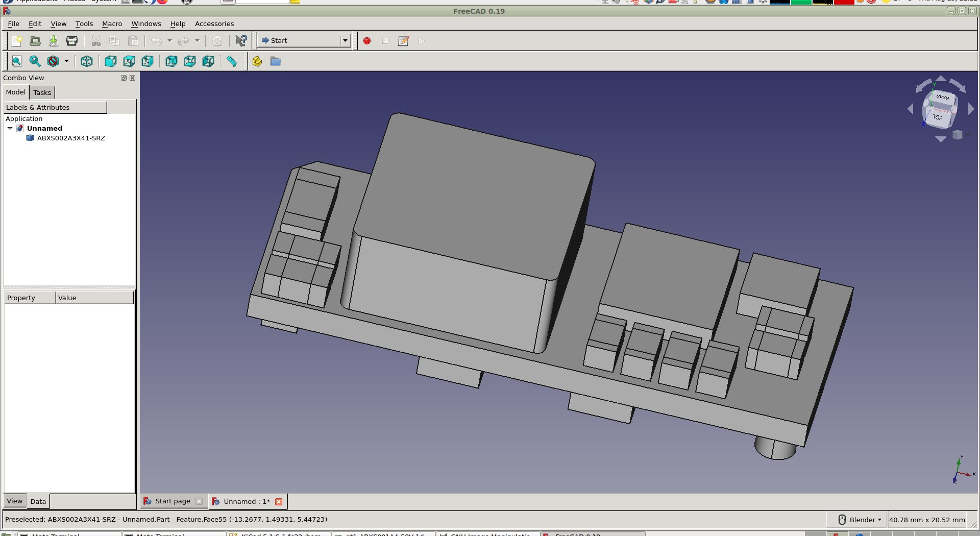Start macro recording with the red button

(x=367, y=41)
